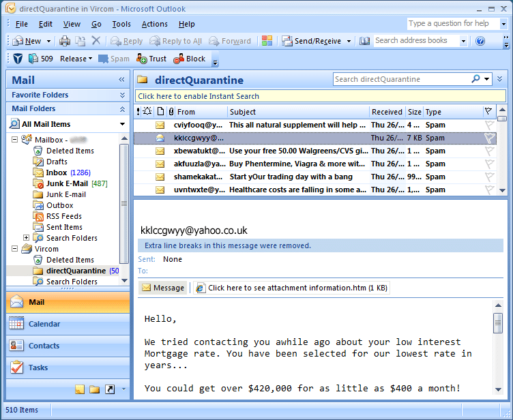Viewport: 513px width, 420px height.
Task: Click the Spam toolbar button
Action: click(x=114, y=59)
